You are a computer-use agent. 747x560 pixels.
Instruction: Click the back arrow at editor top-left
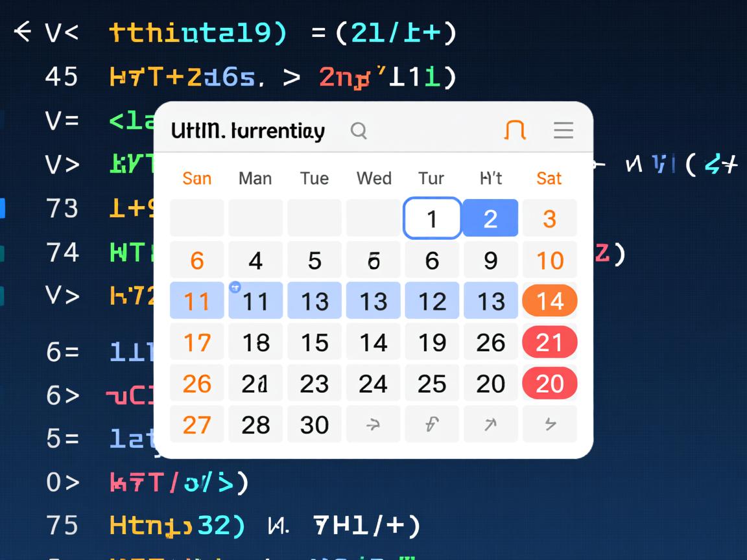click(x=22, y=31)
